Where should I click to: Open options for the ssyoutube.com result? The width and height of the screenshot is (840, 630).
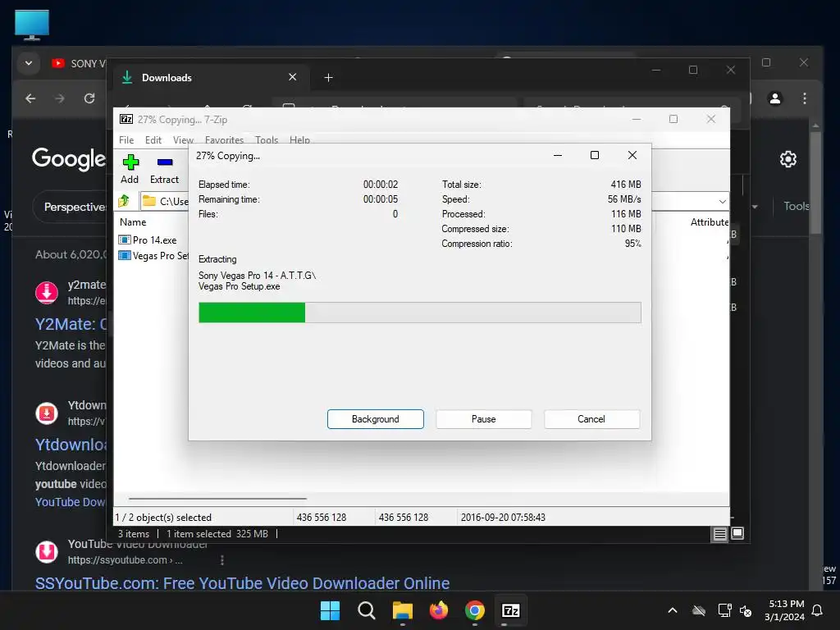pos(222,559)
